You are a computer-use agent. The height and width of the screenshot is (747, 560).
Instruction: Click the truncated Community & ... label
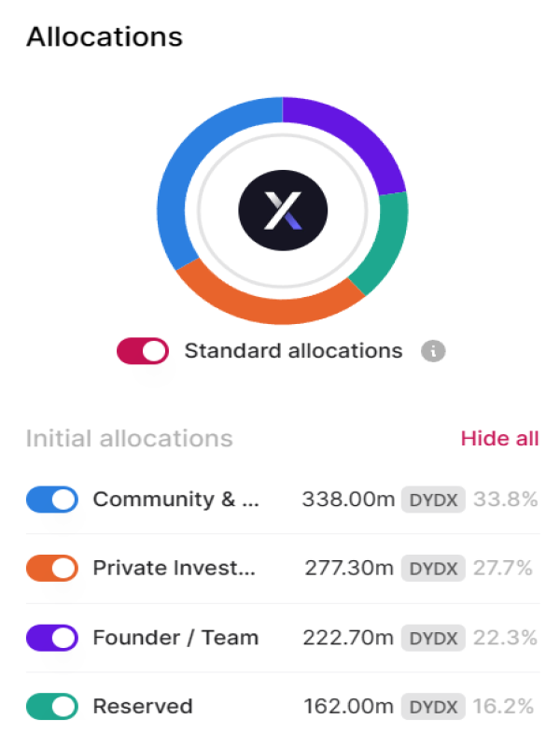click(176, 500)
